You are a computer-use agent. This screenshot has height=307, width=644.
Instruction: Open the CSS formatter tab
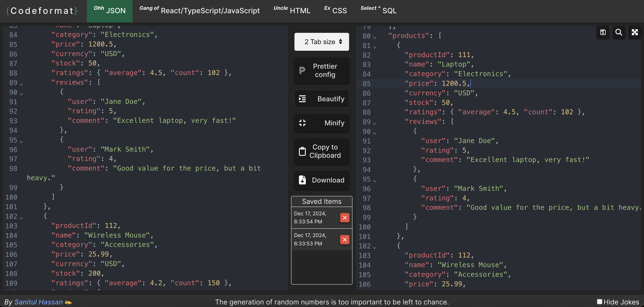335,10
